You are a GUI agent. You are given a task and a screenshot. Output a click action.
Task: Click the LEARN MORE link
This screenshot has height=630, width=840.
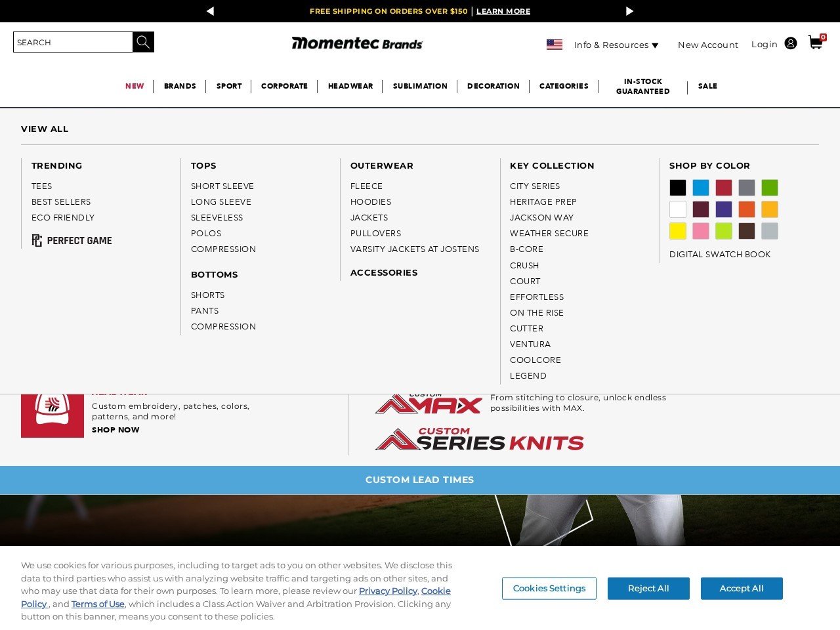[x=503, y=11]
